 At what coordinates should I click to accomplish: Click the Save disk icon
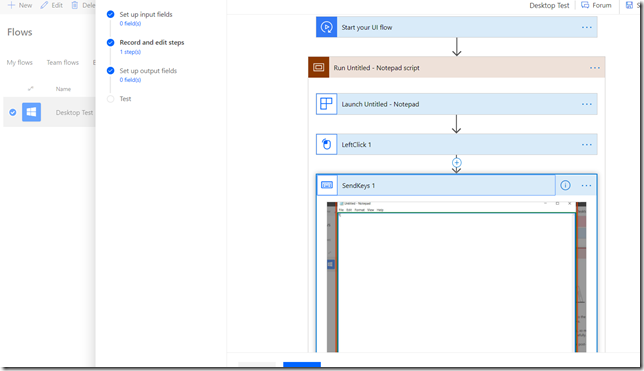(x=629, y=5)
